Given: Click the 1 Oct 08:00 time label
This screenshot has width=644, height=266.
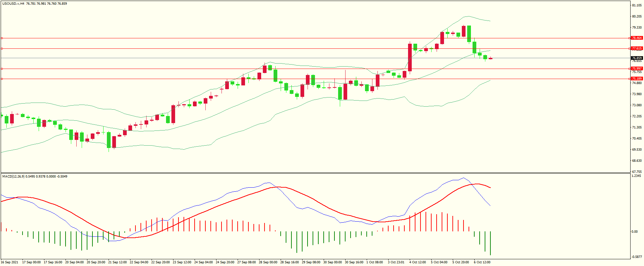Looking at the screenshot, I should [x=374, y=262].
